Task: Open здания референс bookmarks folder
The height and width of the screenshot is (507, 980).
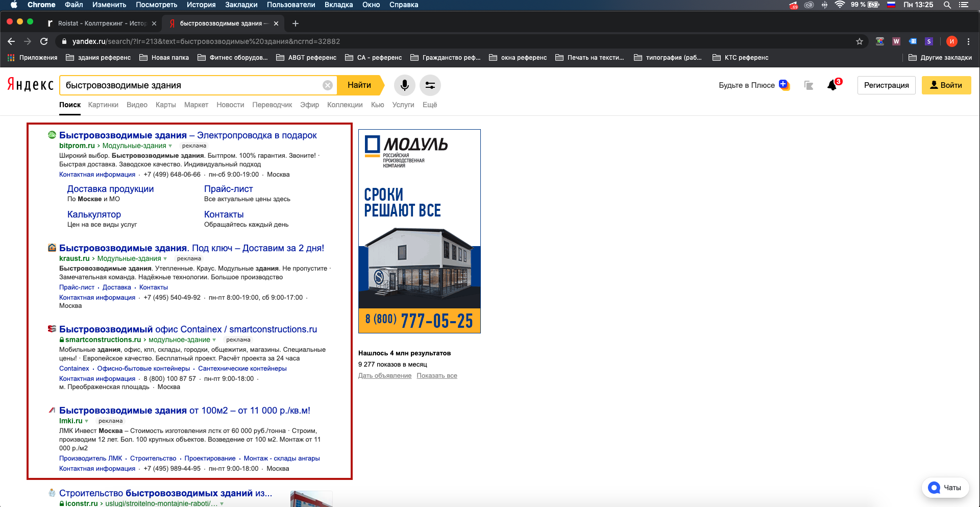Action: pos(99,58)
